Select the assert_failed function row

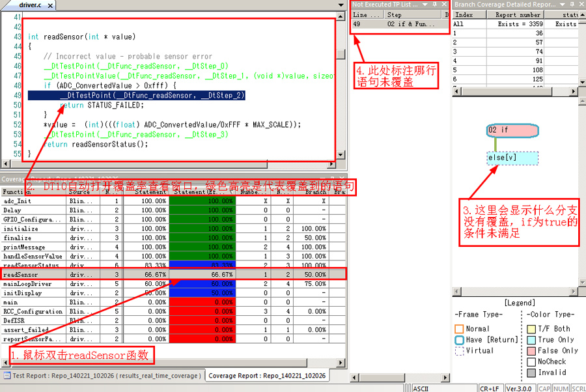click(173, 330)
